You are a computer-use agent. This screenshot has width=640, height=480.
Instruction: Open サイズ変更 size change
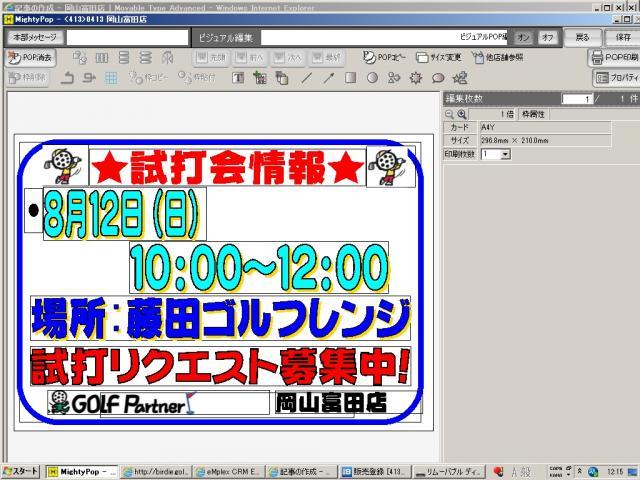coord(438,58)
